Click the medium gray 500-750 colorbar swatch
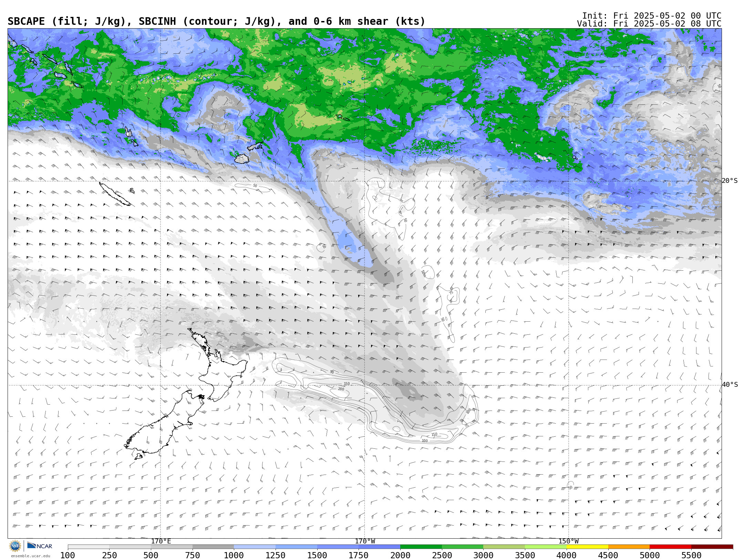This screenshot has width=744, height=560. pyautogui.click(x=172, y=547)
